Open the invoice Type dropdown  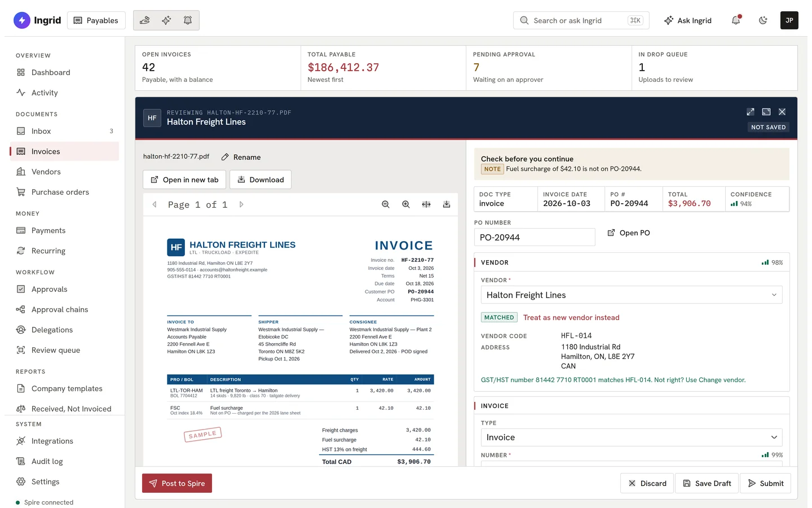coord(632,437)
